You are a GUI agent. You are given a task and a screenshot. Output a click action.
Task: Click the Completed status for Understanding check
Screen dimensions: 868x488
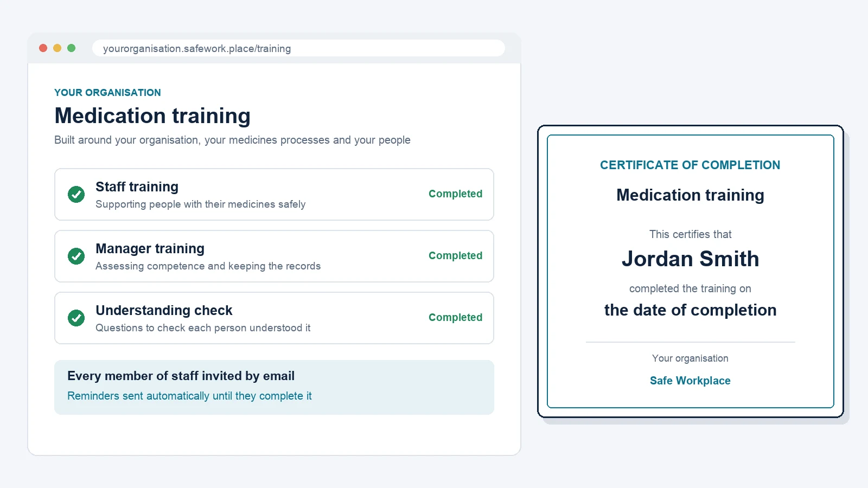point(455,317)
